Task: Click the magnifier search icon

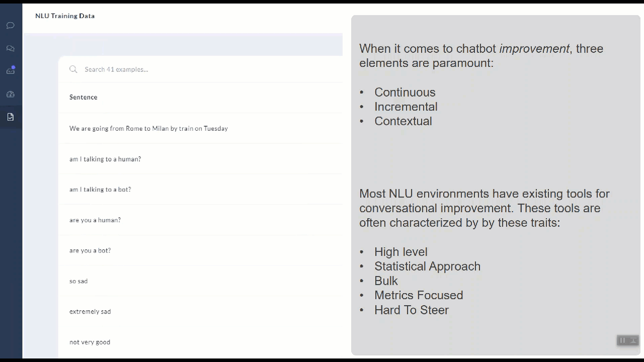Action: [x=73, y=69]
